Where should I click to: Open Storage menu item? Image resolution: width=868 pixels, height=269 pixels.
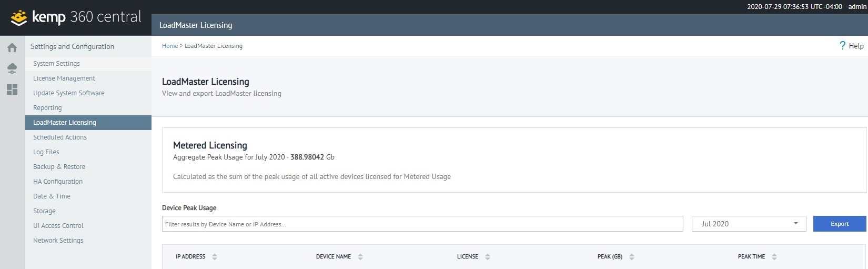pos(88,211)
